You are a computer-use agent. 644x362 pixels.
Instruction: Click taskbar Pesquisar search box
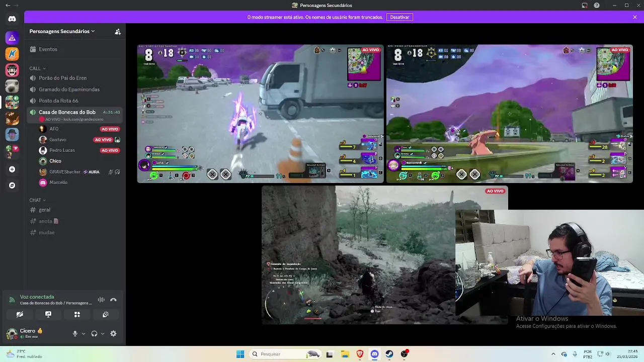tap(285, 354)
